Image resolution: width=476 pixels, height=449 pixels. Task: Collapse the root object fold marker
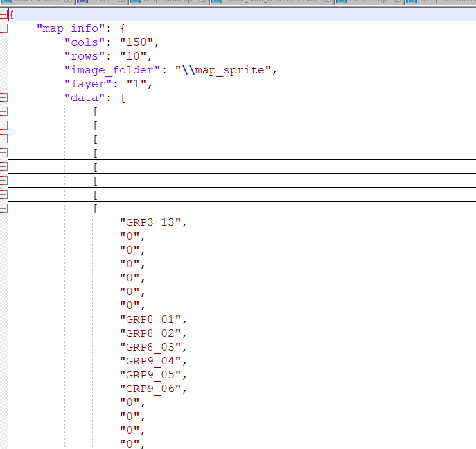tap(3, 15)
